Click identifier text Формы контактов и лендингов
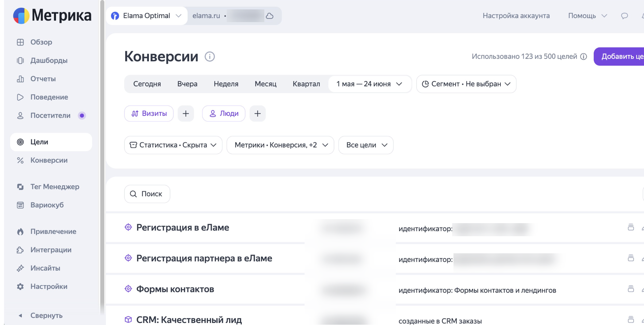644x325 pixels. pos(505,290)
